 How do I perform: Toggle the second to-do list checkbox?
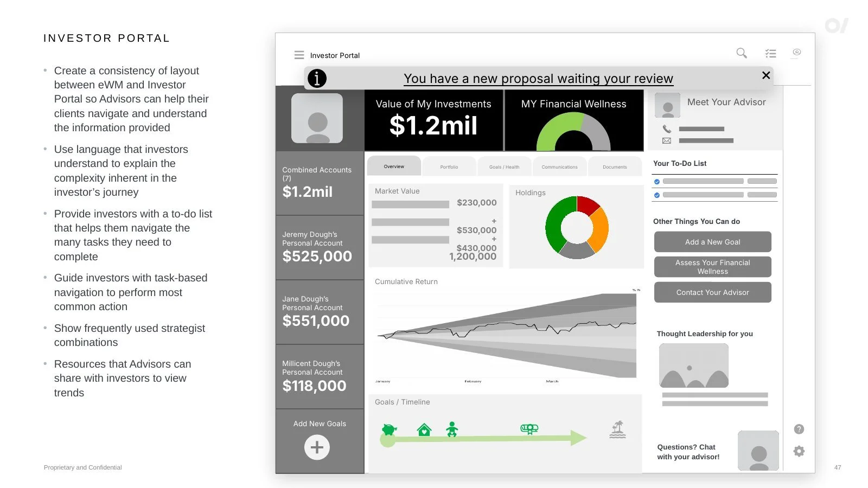(x=657, y=195)
